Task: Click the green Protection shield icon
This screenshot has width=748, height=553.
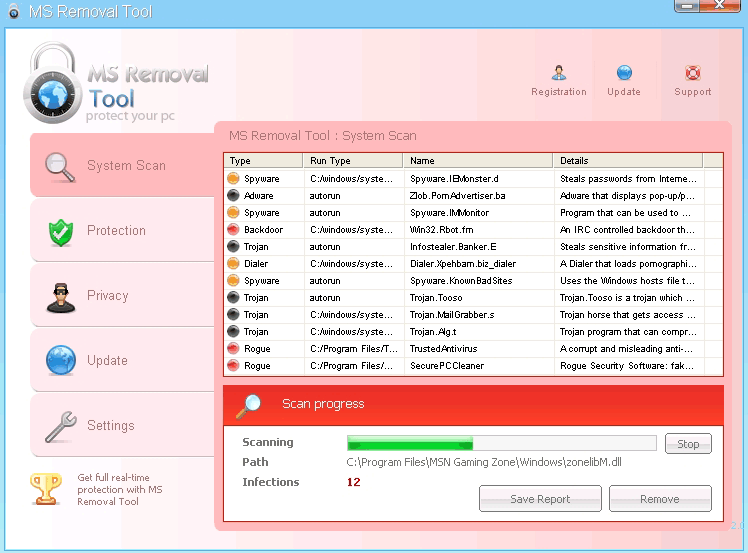Action: click(x=61, y=231)
